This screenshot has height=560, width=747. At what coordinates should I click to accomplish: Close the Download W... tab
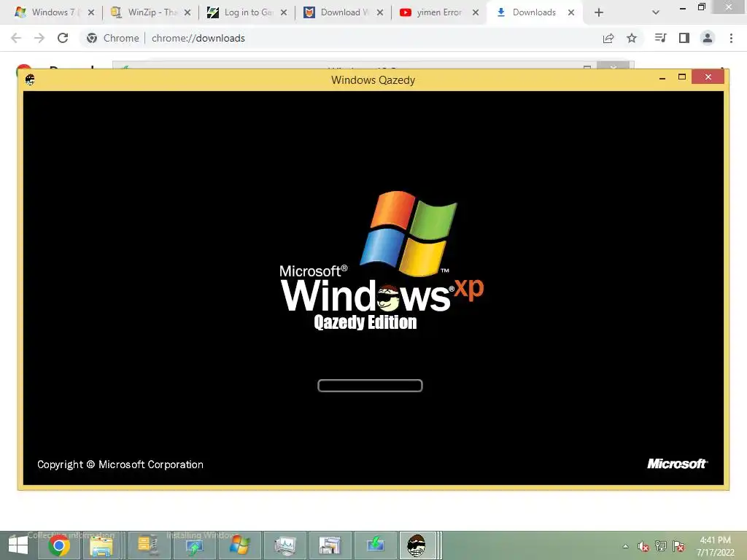[379, 12]
